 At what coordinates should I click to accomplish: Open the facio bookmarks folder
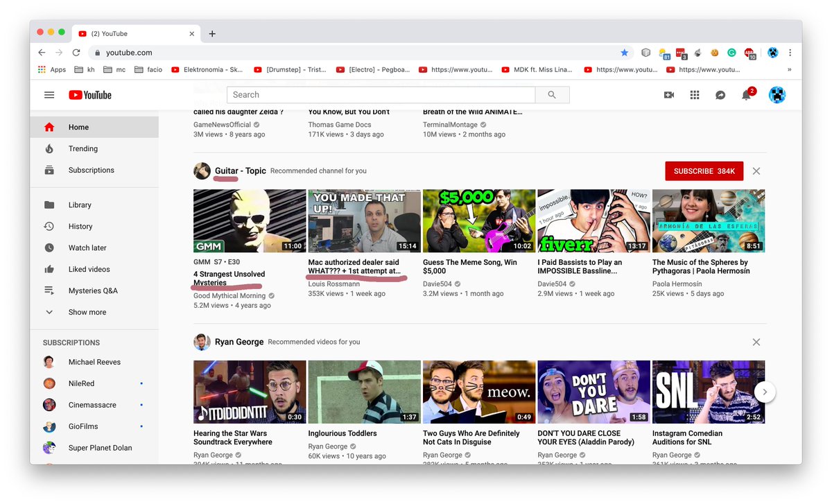point(148,69)
